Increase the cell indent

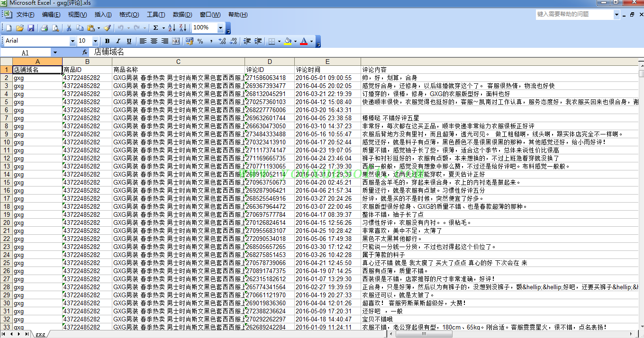pyautogui.click(x=258, y=41)
